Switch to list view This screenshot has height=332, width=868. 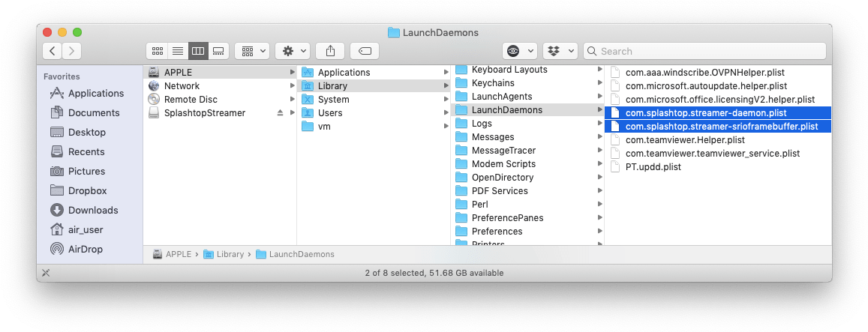[x=178, y=51]
